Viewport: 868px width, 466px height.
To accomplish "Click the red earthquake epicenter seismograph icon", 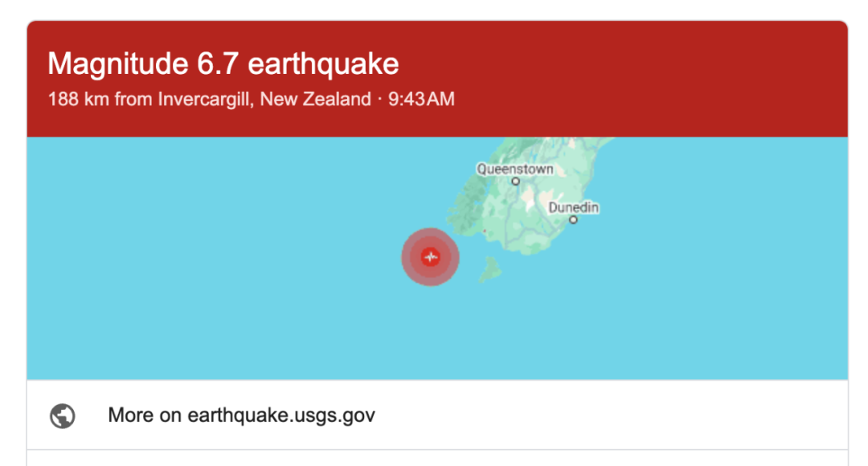I will pyautogui.click(x=431, y=257).
